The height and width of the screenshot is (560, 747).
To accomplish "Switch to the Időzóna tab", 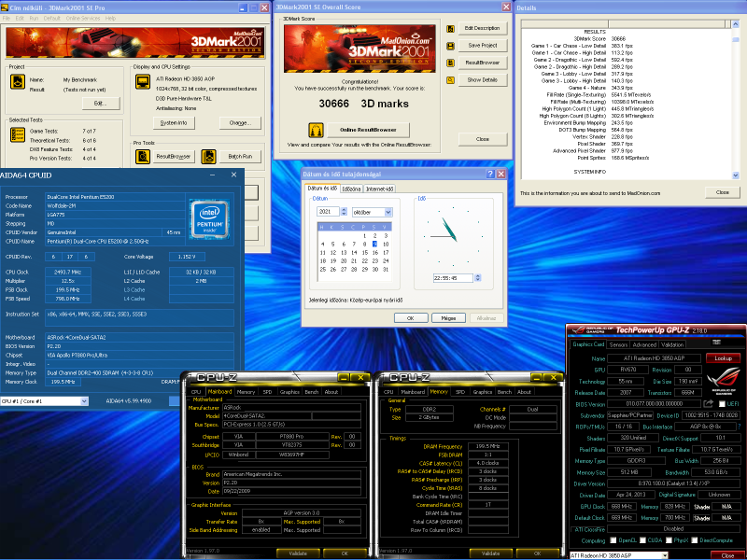I will coord(352,189).
